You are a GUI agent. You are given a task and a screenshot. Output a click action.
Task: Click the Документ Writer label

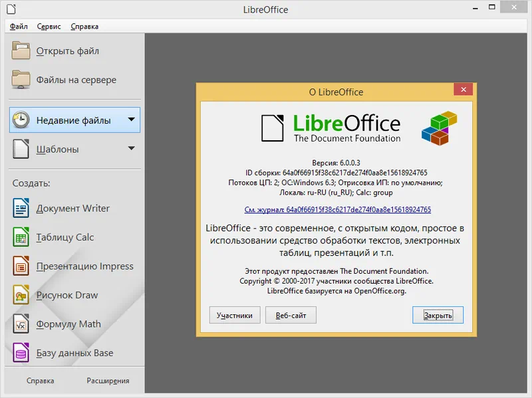(x=73, y=208)
